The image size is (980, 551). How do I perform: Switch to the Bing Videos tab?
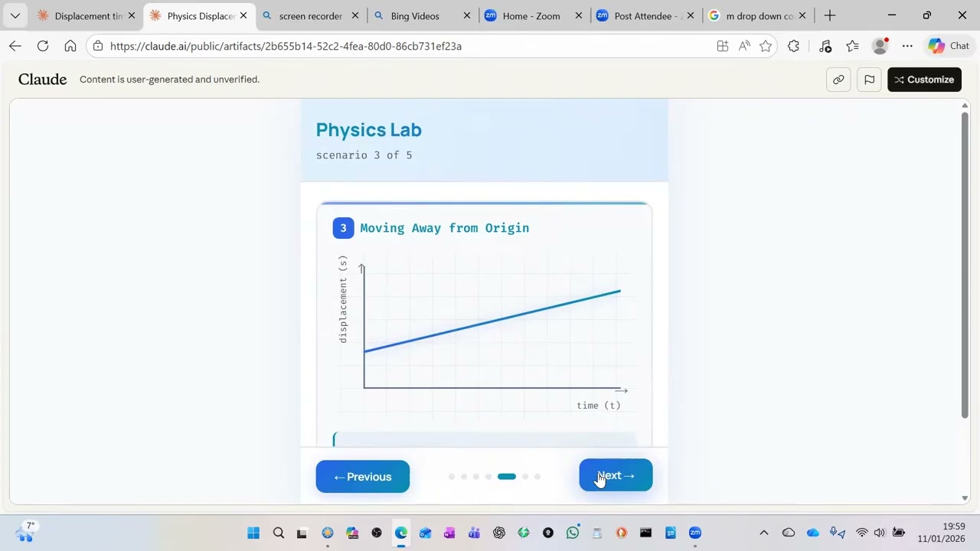point(421,15)
